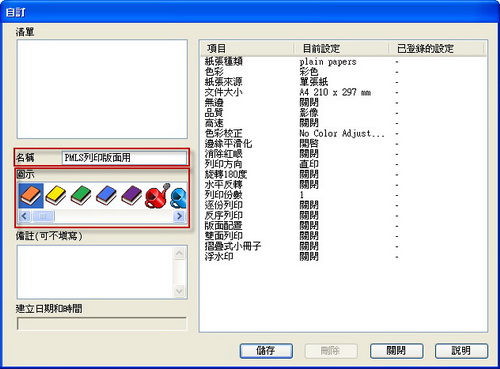Click the 項目 column header
The image size is (500, 369).
247,49
